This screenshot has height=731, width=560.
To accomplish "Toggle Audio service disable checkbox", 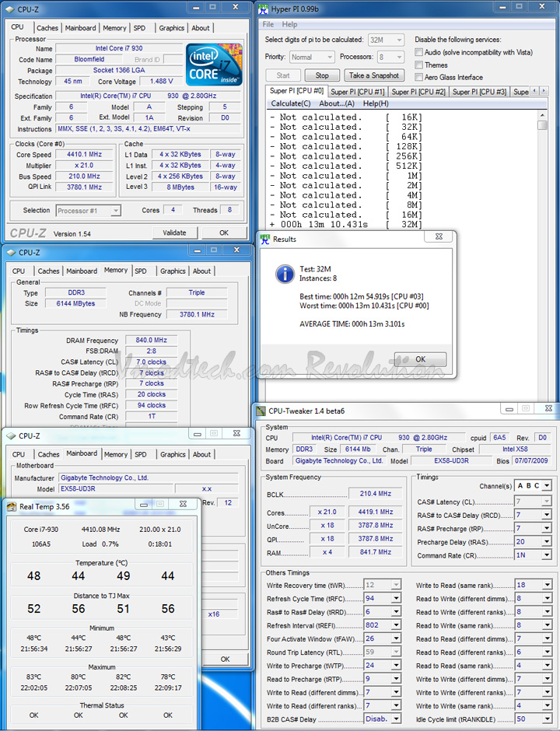I will 418,52.
